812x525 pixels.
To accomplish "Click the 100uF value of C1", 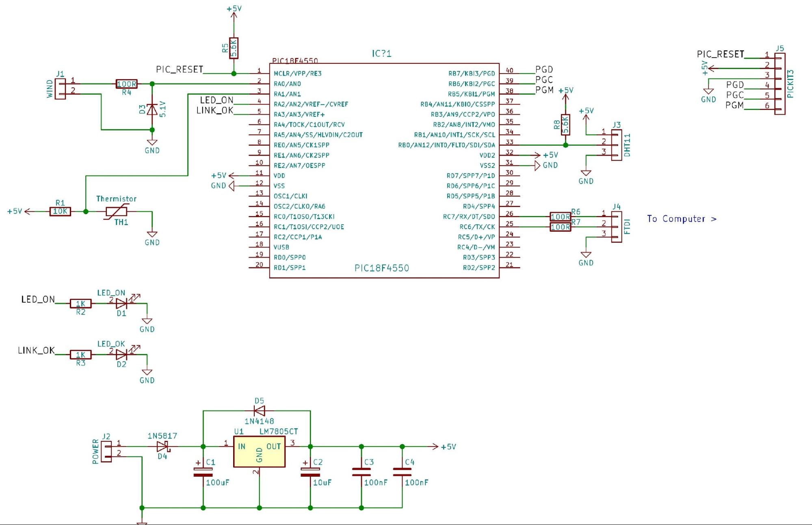I will (x=218, y=482).
